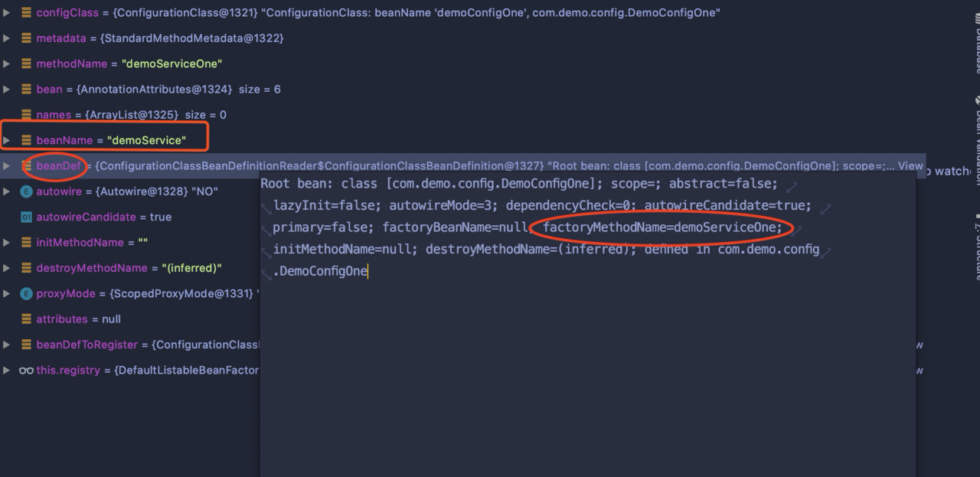Expand the autowire enum node
The width and height of the screenshot is (980, 477).
tap(6, 191)
